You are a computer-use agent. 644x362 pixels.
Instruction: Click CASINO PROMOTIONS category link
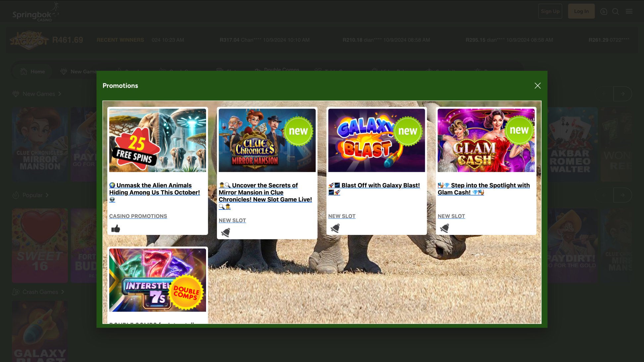(x=138, y=216)
